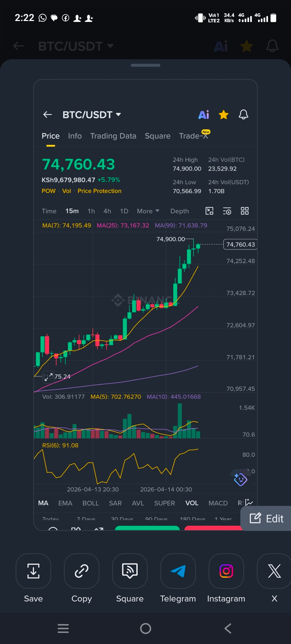This screenshot has height=644, width=291.
Task: Tap the MA(7) value label
Action: click(67, 225)
